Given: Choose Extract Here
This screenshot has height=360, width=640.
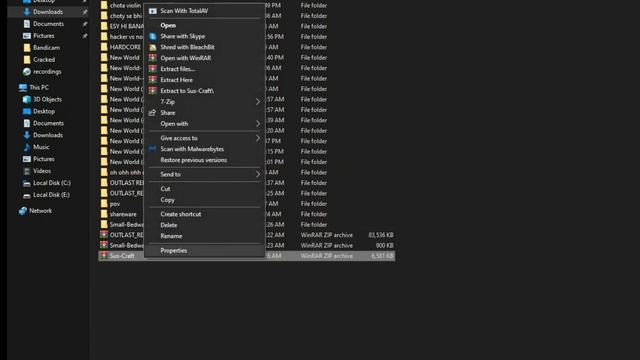Looking at the screenshot, I should [204, 80].
